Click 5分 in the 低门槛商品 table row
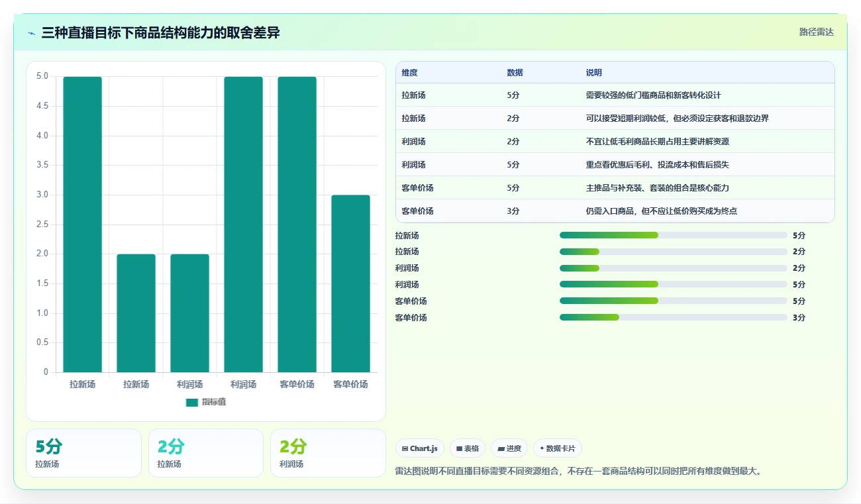The height and width of the screenshot is (504, 861). 513,95
